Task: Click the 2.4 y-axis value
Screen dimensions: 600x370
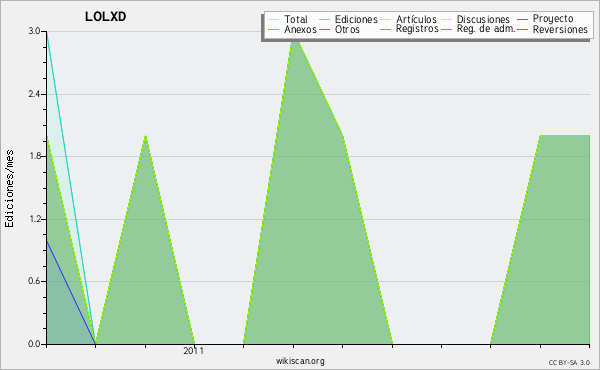Action: click(x=34, y=94)
